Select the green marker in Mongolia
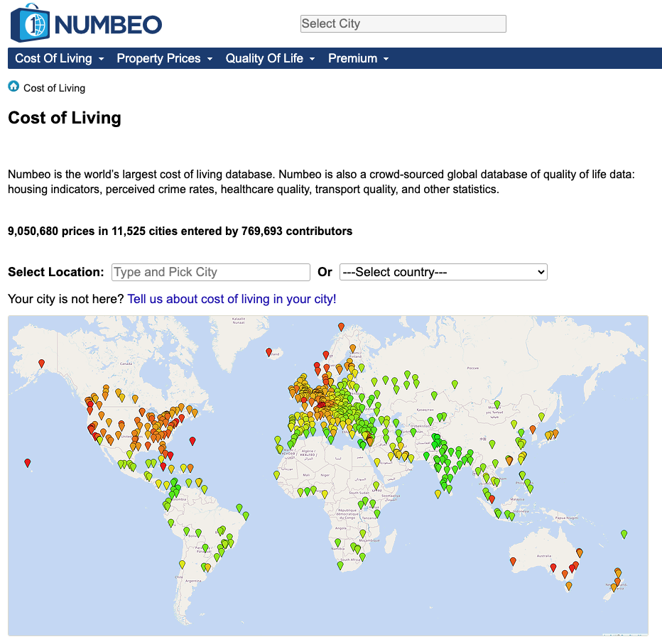Viewport: 662px width, 644px height. (497, 405)
